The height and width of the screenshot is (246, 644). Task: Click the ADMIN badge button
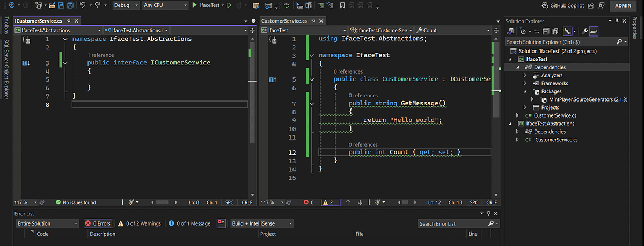[624, 5]
